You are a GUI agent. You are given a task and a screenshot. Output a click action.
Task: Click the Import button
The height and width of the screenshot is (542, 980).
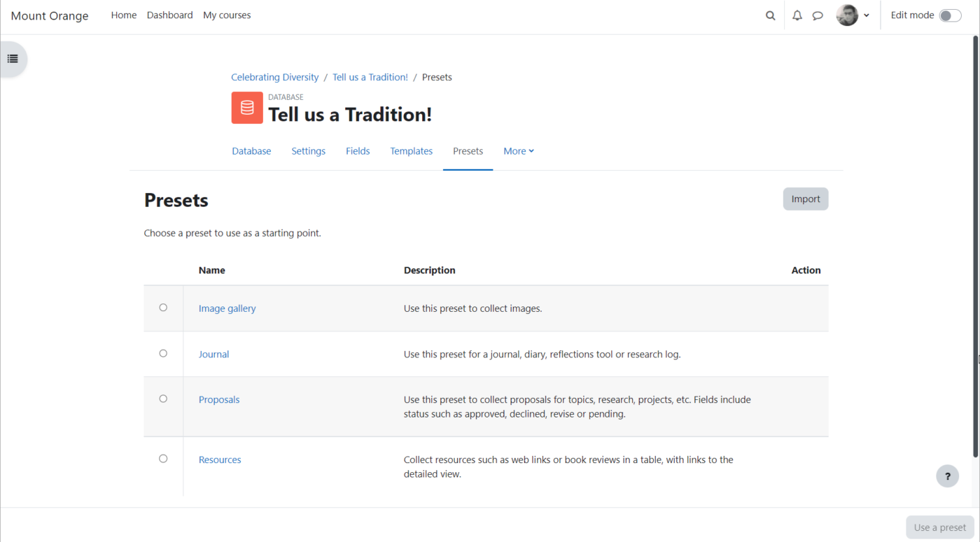click(x=805, y=199)
